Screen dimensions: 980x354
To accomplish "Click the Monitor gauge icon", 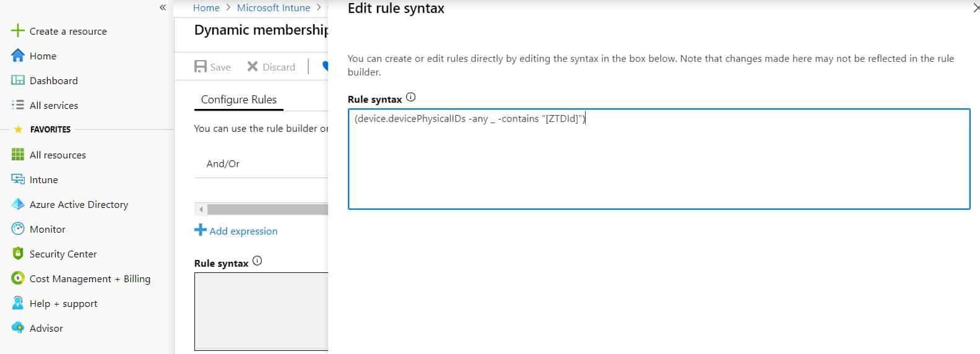I will [x=18, y=229].
